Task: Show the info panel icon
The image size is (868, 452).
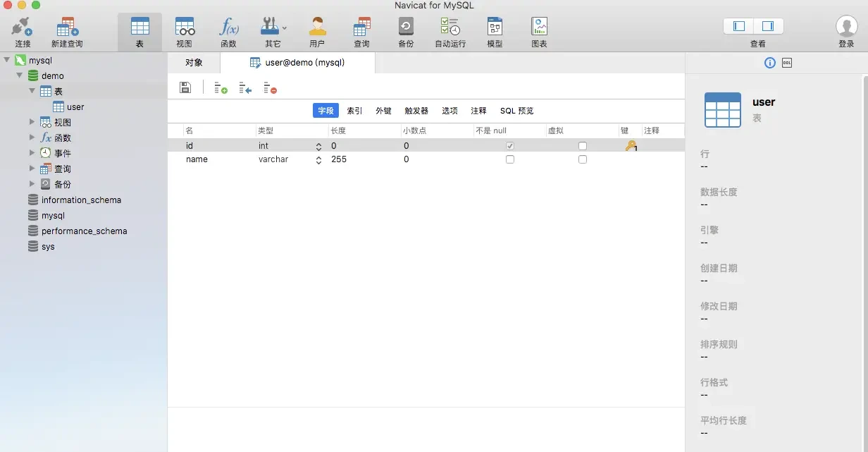Action: [770, 63]
